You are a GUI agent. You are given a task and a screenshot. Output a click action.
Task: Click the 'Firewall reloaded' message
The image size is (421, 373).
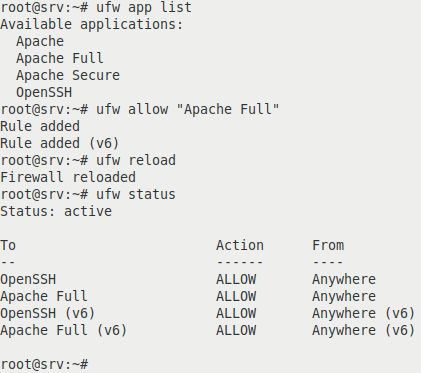click(68, 177)
